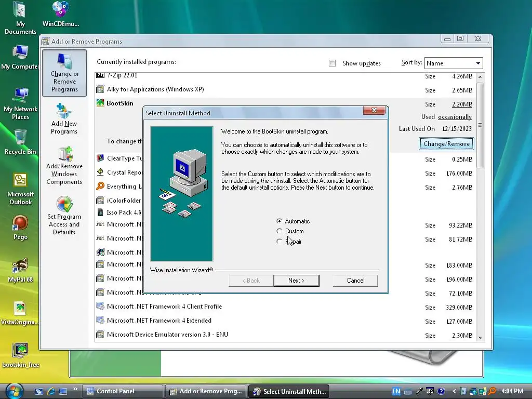The height and width of the screenshot is (399, 532).
Task: Close the Select Uninstall Method dialog
Action: pos(374,110)
